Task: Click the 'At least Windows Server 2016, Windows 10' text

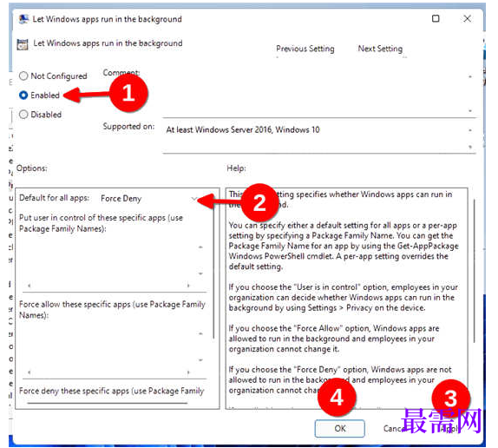Action: pos(243,129)
